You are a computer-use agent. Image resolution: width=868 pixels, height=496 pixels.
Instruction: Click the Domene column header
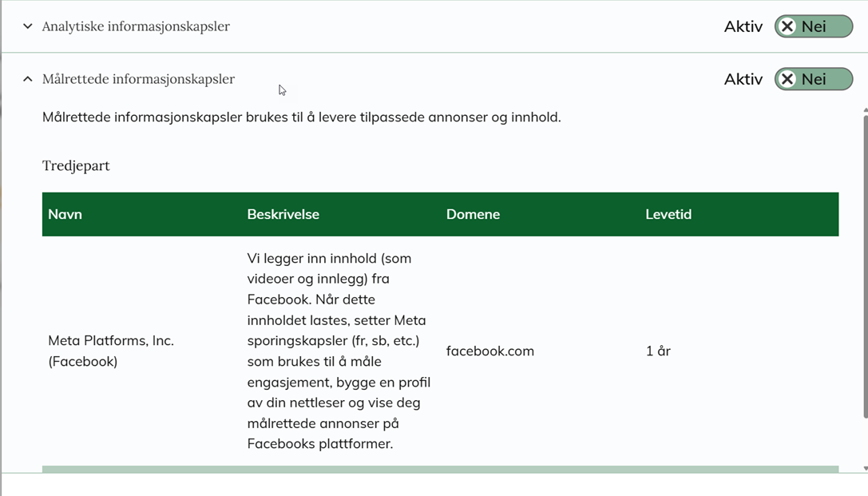pos(473,214)
